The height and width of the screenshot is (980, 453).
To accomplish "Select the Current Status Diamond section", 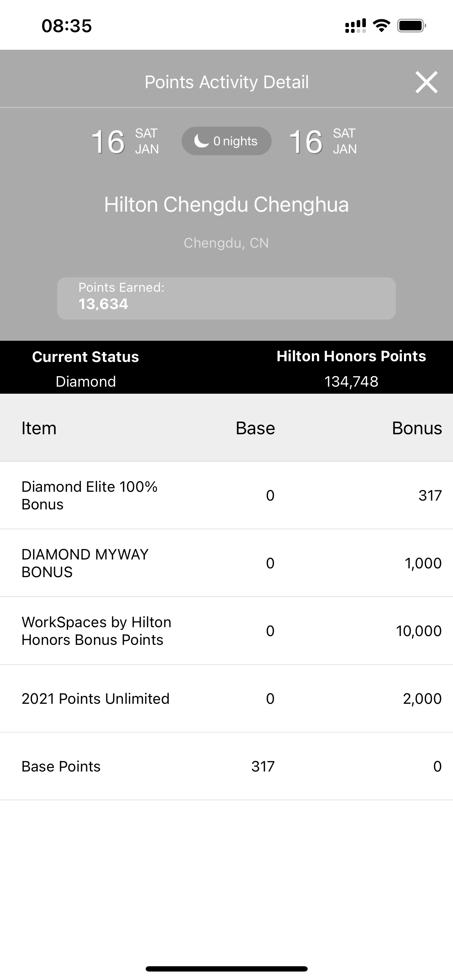I will pyautogui.click(x=86, y=368).
